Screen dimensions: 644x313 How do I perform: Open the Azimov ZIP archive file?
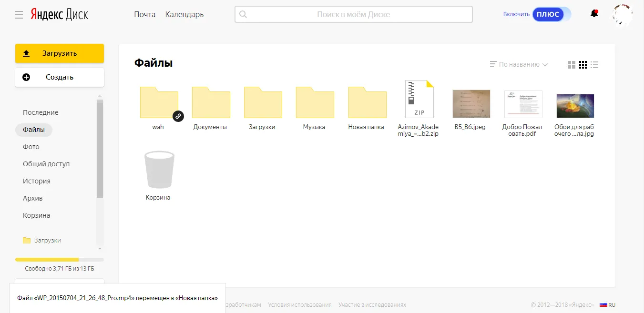click(419, 99)
